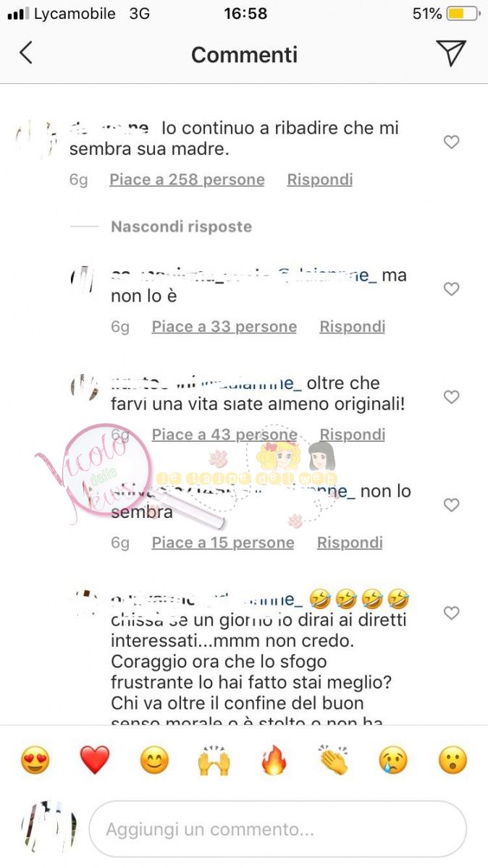Open 'Piace a 33 persone' likes list

click(x=224, y=327)
